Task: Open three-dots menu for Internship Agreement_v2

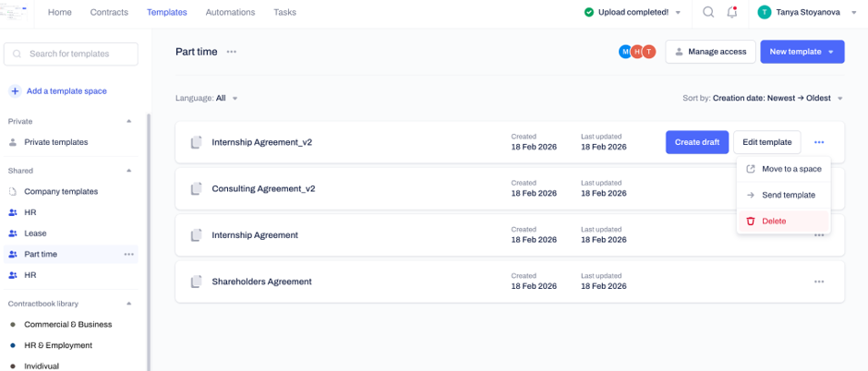Action: click(x=819, y=142)
